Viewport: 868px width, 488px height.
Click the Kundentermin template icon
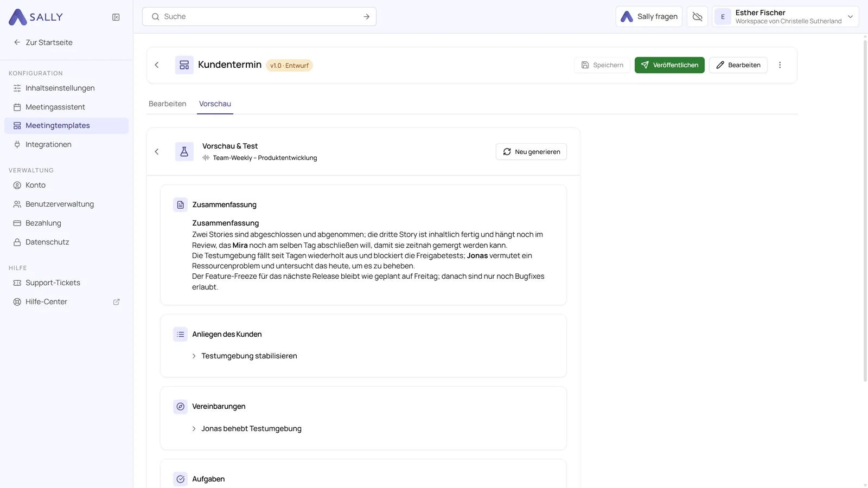184,65
